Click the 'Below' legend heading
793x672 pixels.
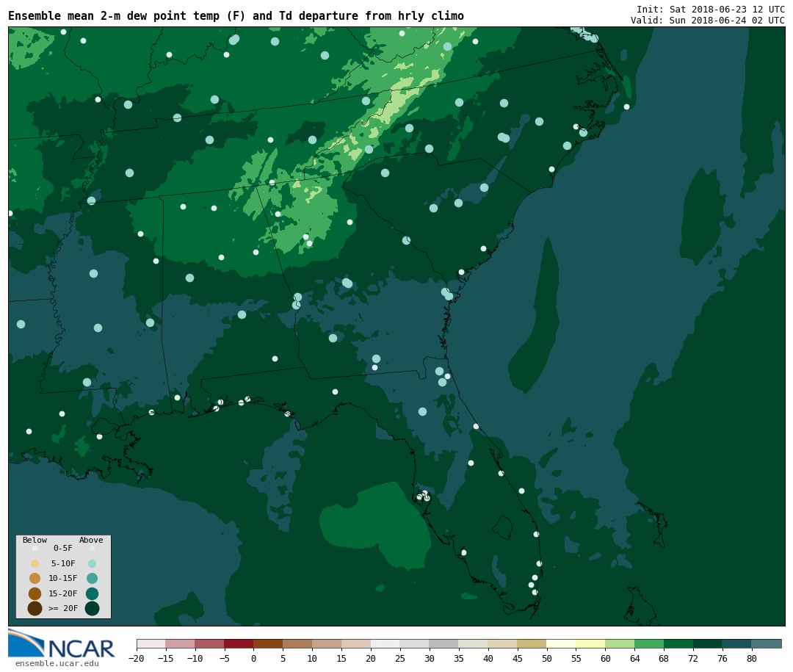click(35, 540)
